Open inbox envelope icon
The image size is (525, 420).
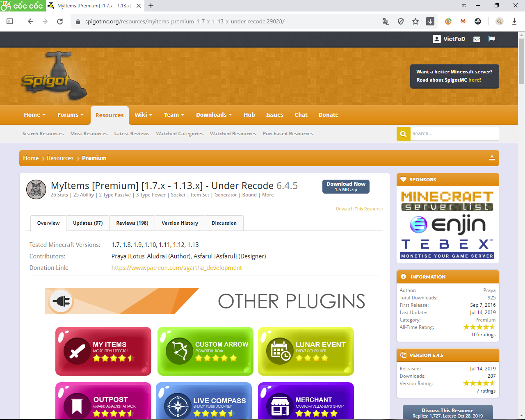click(x=477, y=39)
